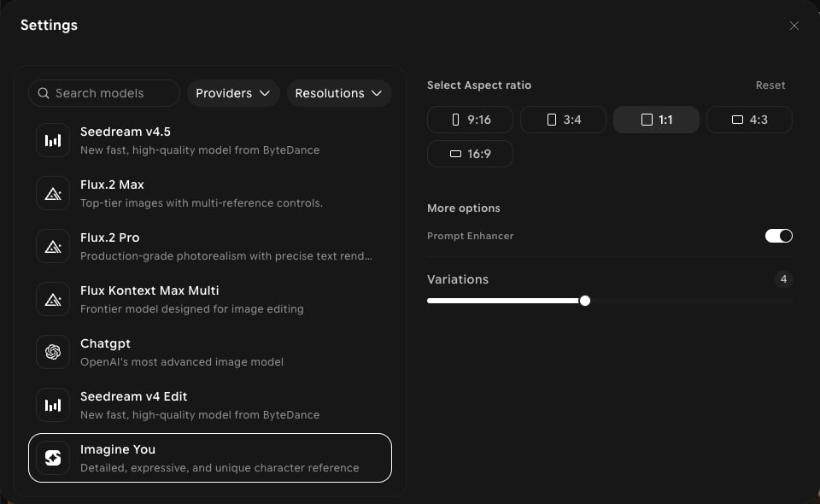Screen dimensions: 820x504
Task: Open the Providers dropdown
Action: tap(233, 93)
